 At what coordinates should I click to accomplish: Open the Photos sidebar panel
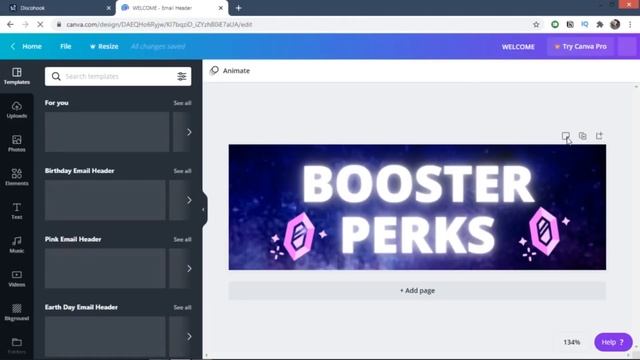(17, 144)
